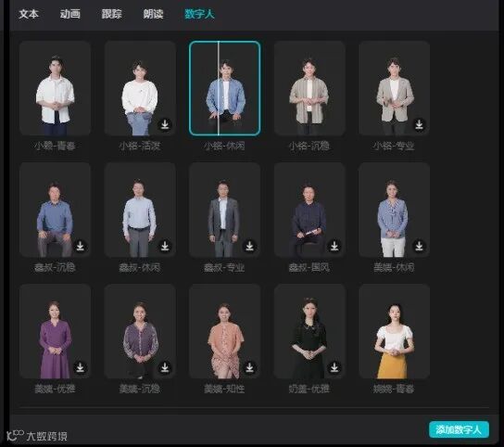Download the 奶盖-优雅 avatar in black dress
504x447 pixels.
(x=334, y=367)
